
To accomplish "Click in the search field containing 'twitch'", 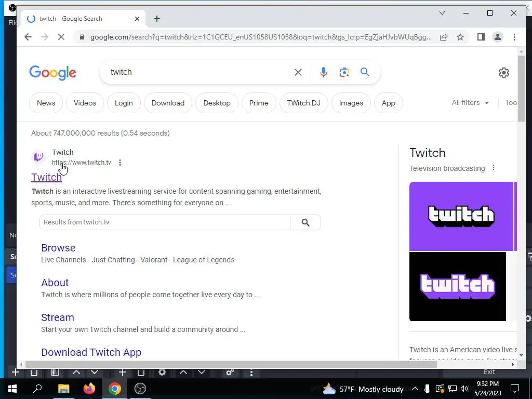I will [x=200, y=72].
